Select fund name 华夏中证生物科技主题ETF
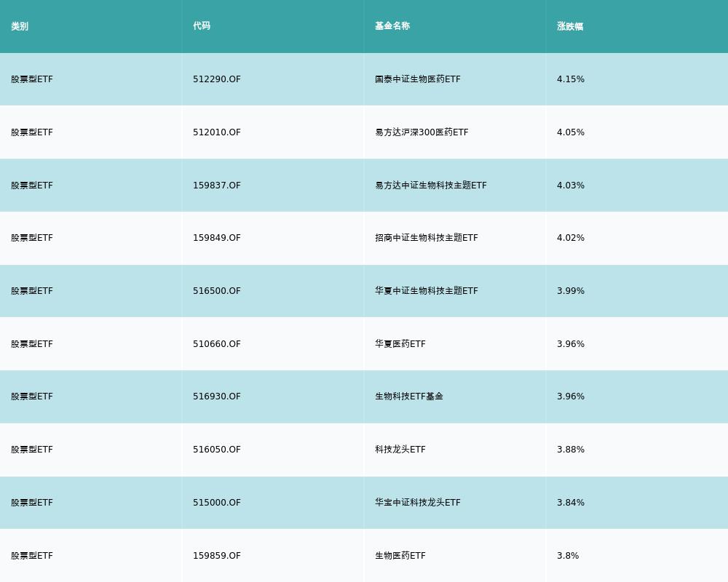Viewport: 728px width, 582px height. tap(427, 291)
